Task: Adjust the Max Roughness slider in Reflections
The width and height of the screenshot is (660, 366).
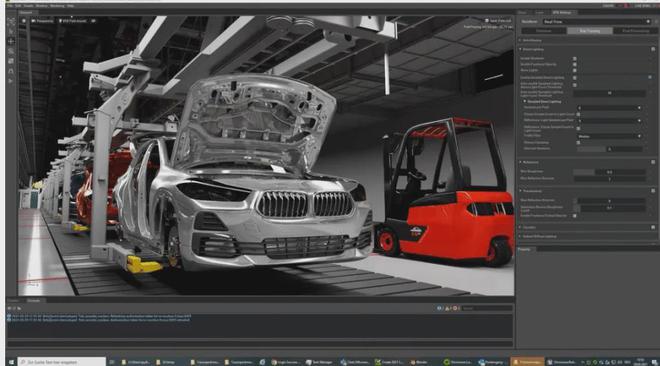Action: point(609,172)
